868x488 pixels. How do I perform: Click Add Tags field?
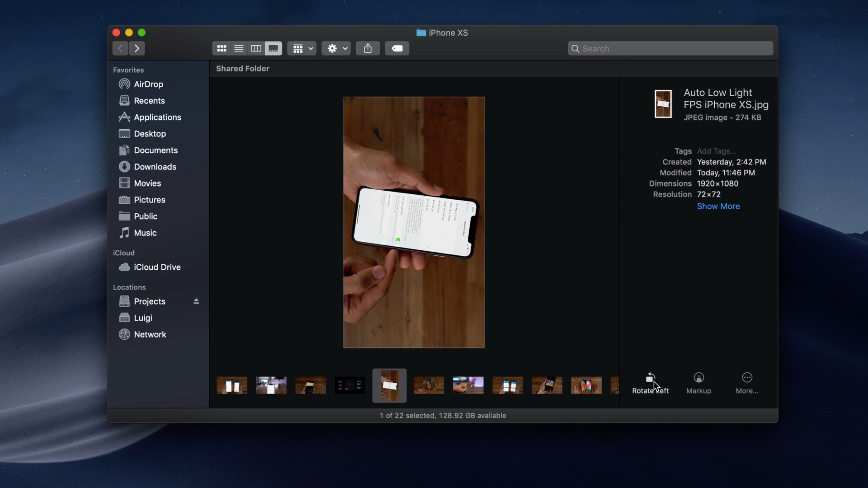coord(716,151)
